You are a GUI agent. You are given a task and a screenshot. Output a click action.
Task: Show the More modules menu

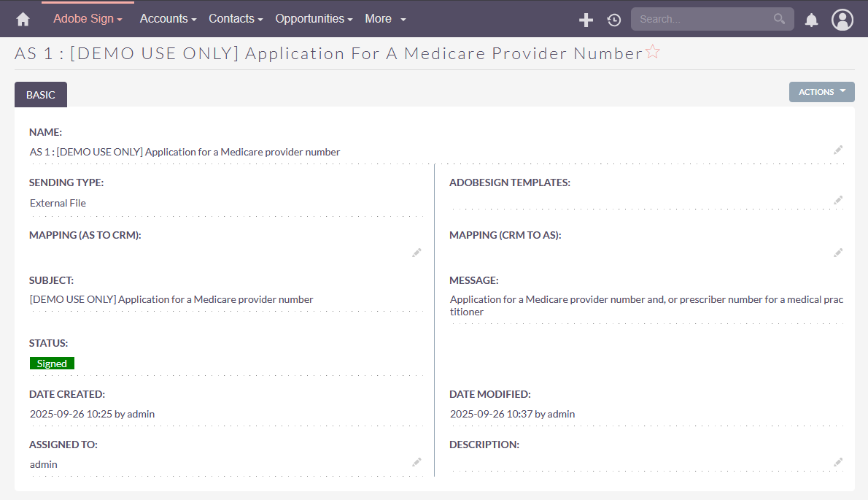(x=385, y=19)
